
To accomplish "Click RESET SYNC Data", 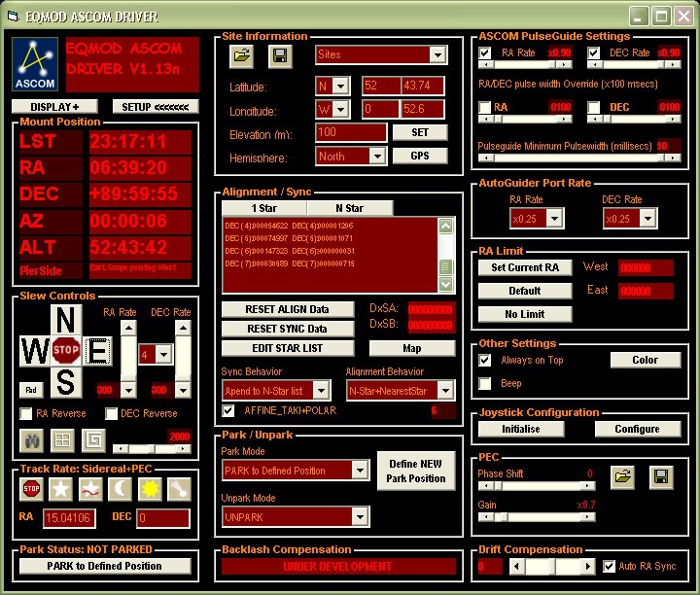I will (x=288, y=329).
